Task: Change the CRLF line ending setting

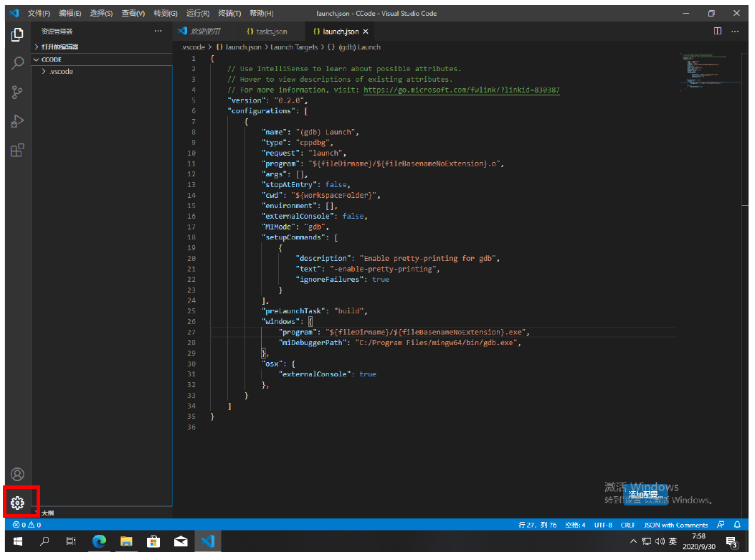Action: pos(627,525)
